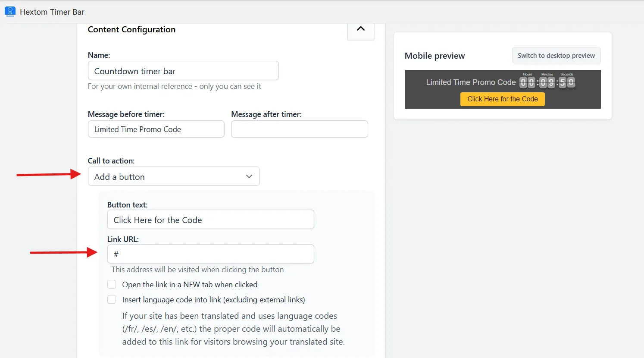Viewport: 644px width, 358px height.
Task: Focus the Name input field
Action: coord(183,71)
